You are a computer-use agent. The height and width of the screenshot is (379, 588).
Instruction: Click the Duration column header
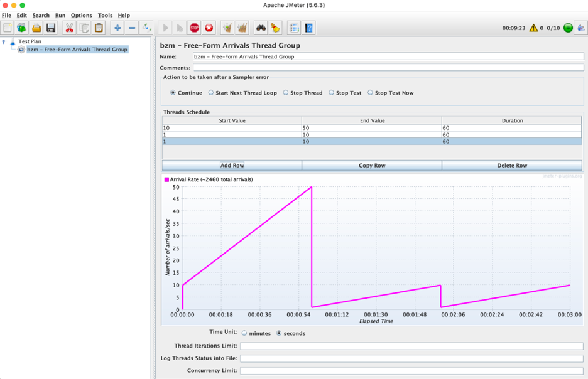[x=512, y=120]
